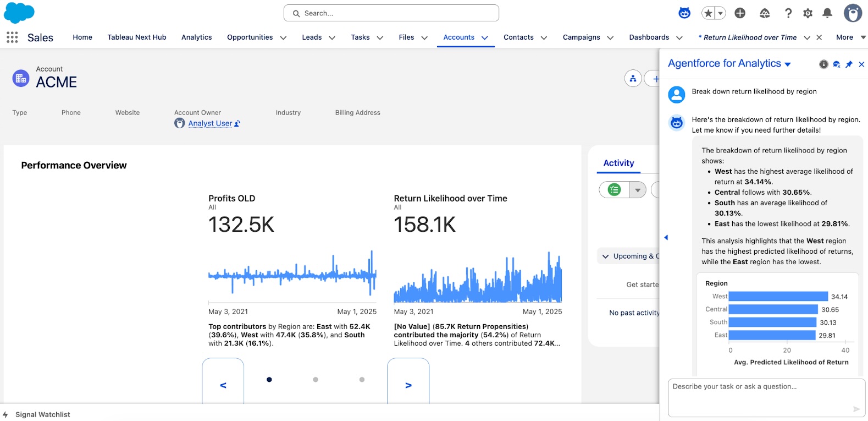Click the info icon in Agentforce panel
Viewport: 868px width, 421px height.
point(823,64)
